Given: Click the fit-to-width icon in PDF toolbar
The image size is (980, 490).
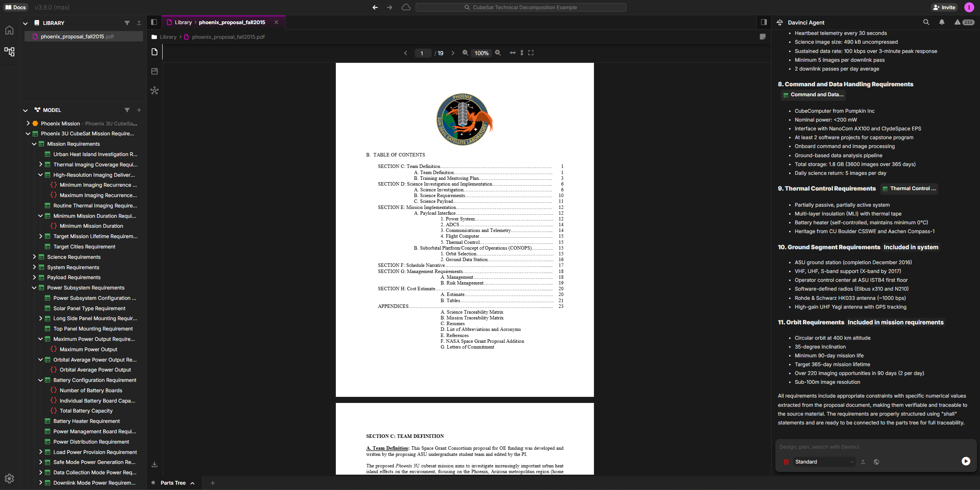Looking at the screenshot, I should click(x=513, y=53).
